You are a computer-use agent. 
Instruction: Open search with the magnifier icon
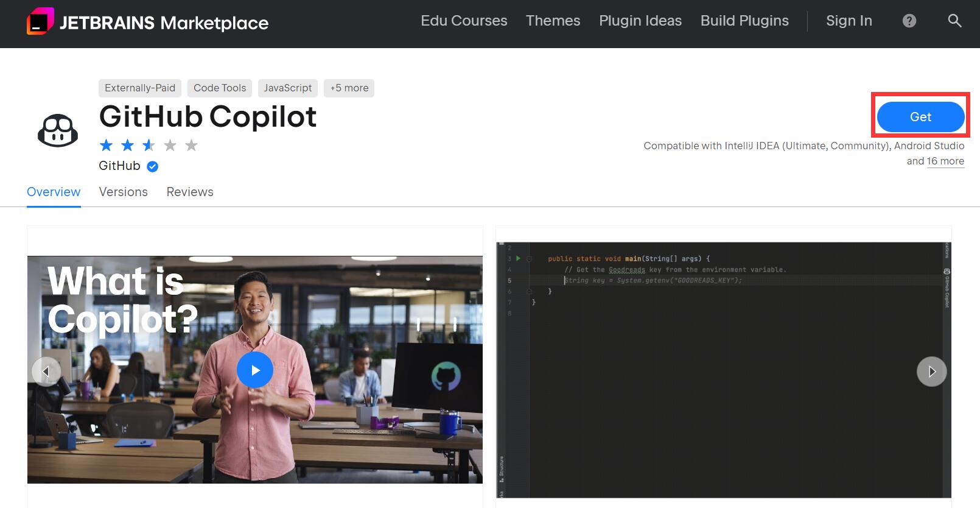coord(954,21)
